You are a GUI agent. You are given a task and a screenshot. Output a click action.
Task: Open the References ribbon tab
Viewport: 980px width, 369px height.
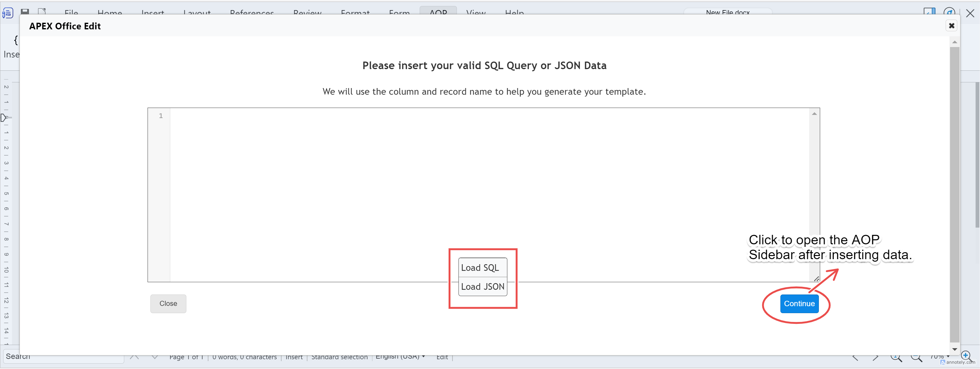(252, 13)
